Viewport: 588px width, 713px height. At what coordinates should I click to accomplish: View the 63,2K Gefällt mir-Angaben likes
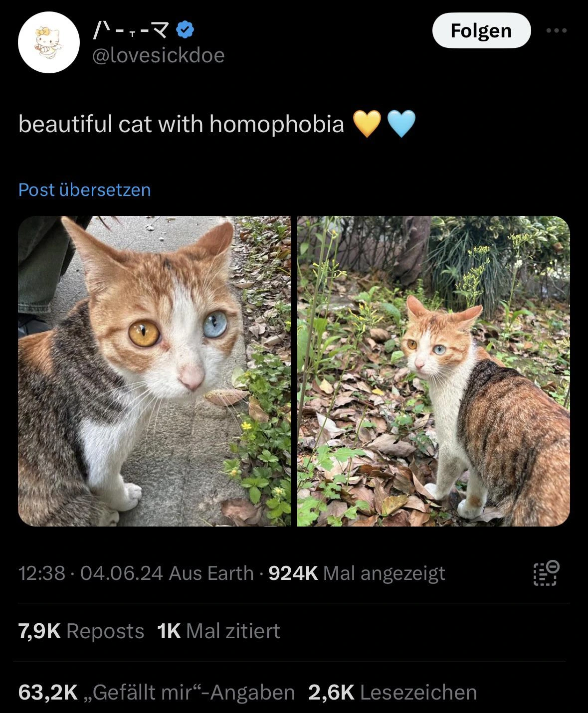[157, 693]
